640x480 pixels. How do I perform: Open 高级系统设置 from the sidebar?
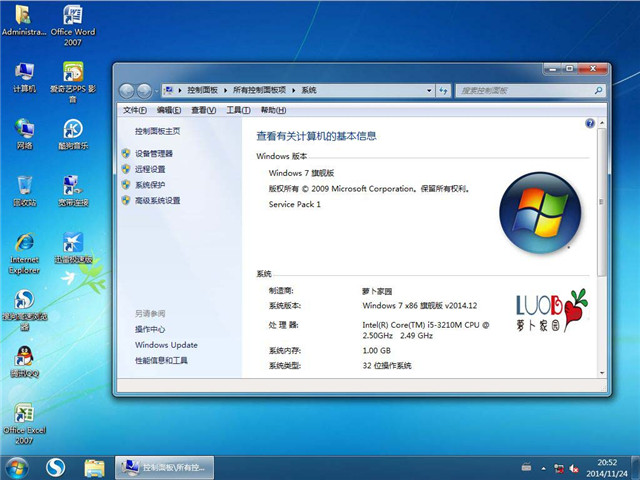[x=158, y=200]
